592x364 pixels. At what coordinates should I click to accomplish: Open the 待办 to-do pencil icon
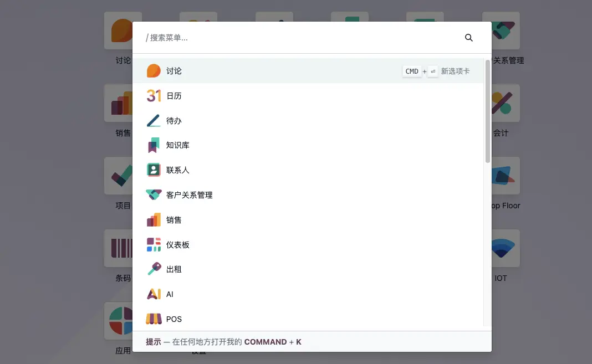coord(153,120)
